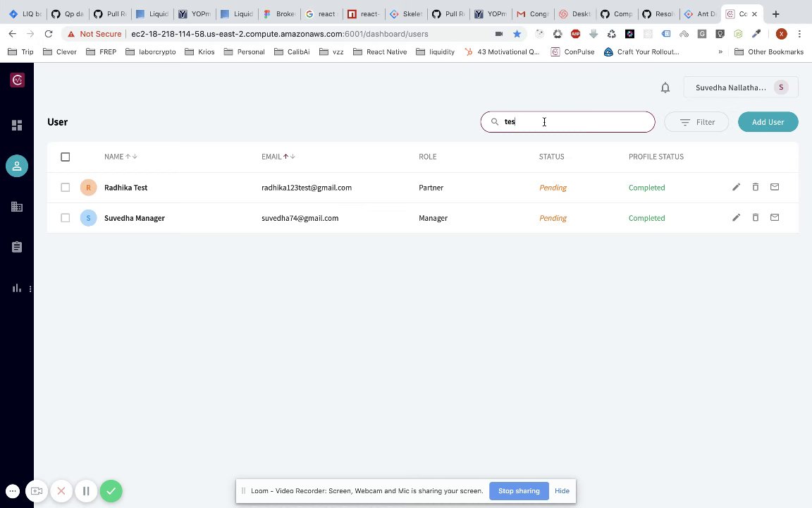Viewport: 812px width, 508px height.
Task: Open Chrome three-dot menu
Action: click(x=799, y=34)
